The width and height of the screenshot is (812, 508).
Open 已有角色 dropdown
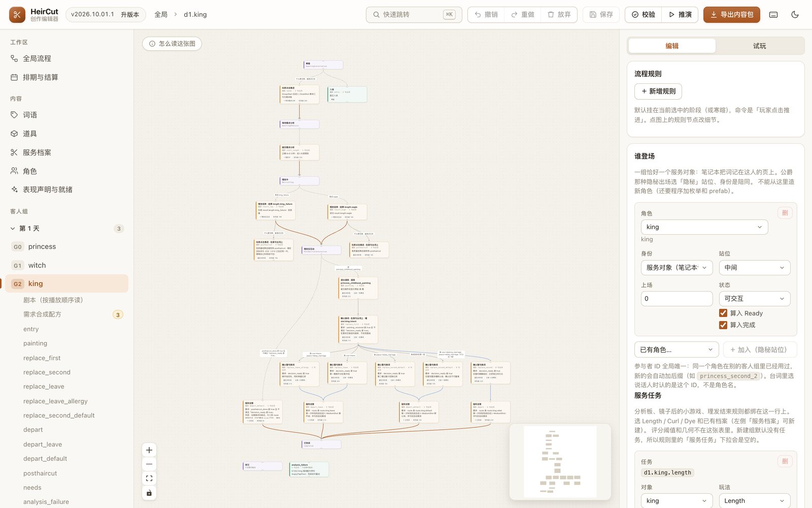[676, 350]
